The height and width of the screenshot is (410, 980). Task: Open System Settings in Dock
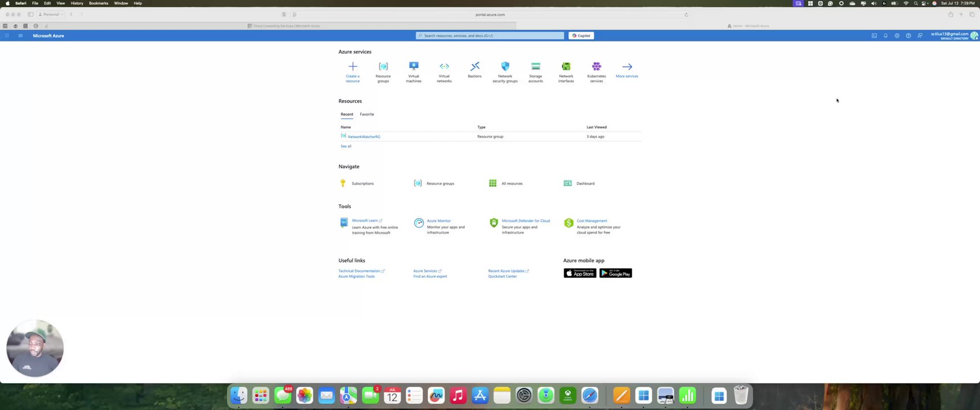click(524, 395)
